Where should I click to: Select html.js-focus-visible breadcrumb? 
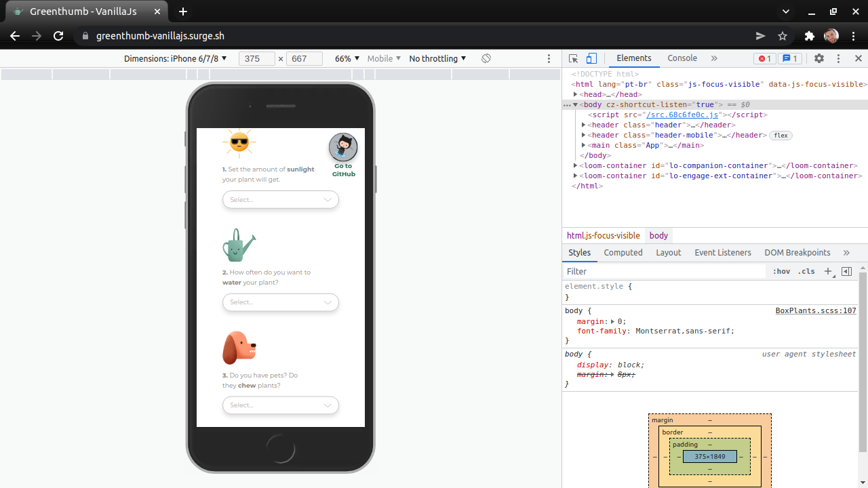(604, 235)
